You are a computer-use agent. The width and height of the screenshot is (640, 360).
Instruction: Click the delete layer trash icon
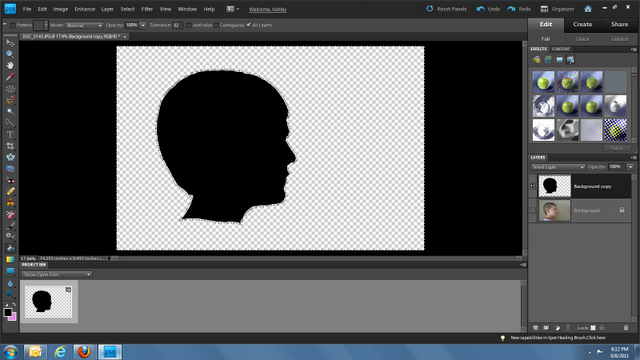(626, 328)
